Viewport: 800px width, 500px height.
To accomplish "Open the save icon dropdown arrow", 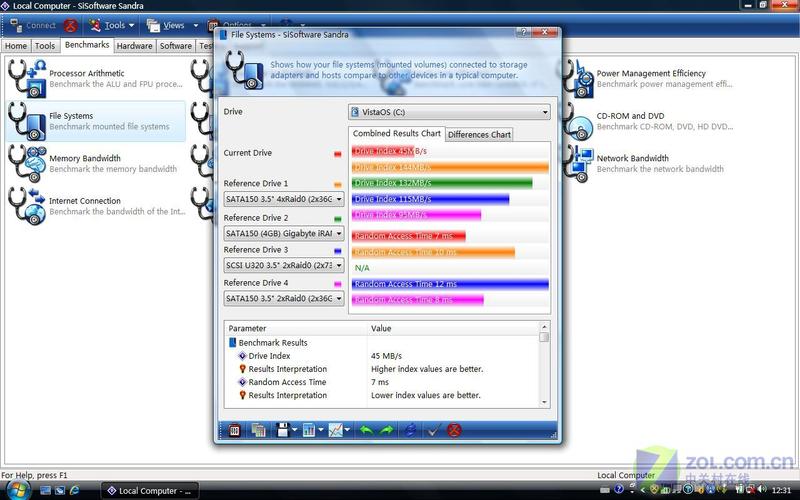I will click(x=294, y=431).
